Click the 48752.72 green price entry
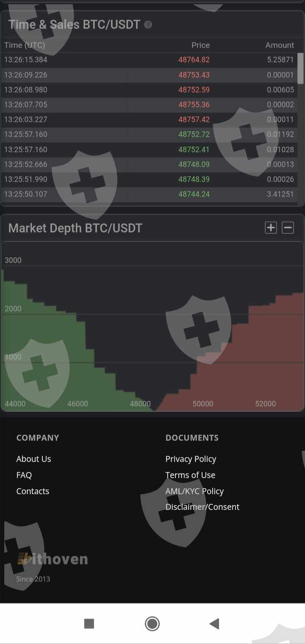The width and height of the screenshot is (305, 644). click(194, 134)
